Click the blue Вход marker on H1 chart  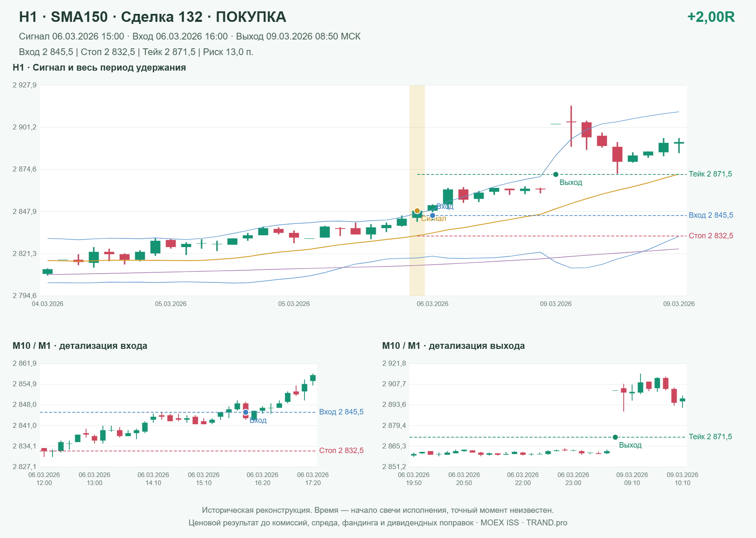click(x=433, y=216)
